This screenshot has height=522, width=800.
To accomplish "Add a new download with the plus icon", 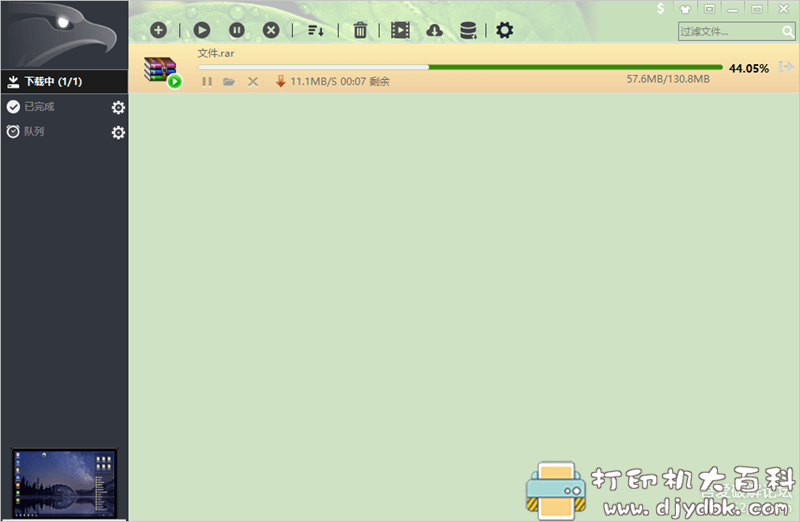I will 158,30.
